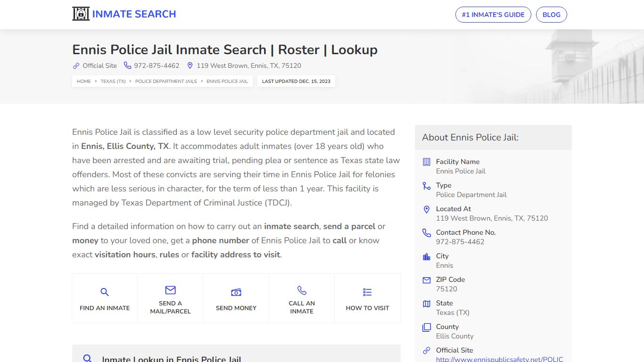Click the About Ennis Police Jail heading
Viewport: 644px width, 362px height.
[x=471, y=138]
